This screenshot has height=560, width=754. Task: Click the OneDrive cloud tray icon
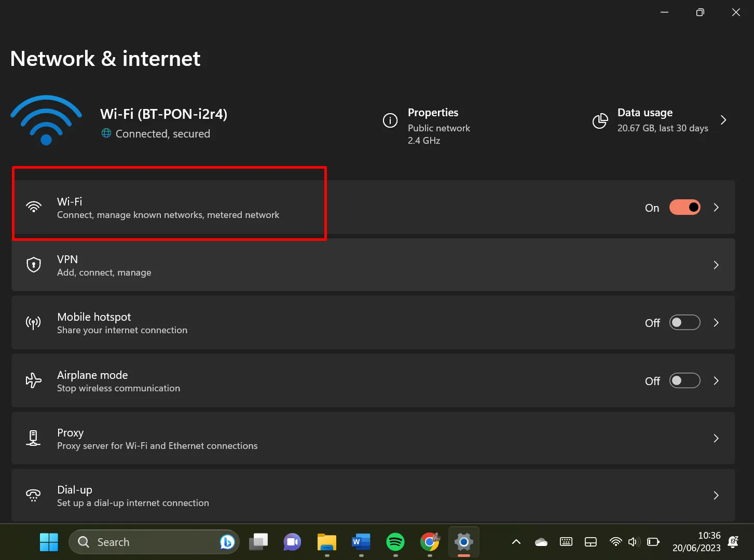pyautogui.click(x=541, y=542)
